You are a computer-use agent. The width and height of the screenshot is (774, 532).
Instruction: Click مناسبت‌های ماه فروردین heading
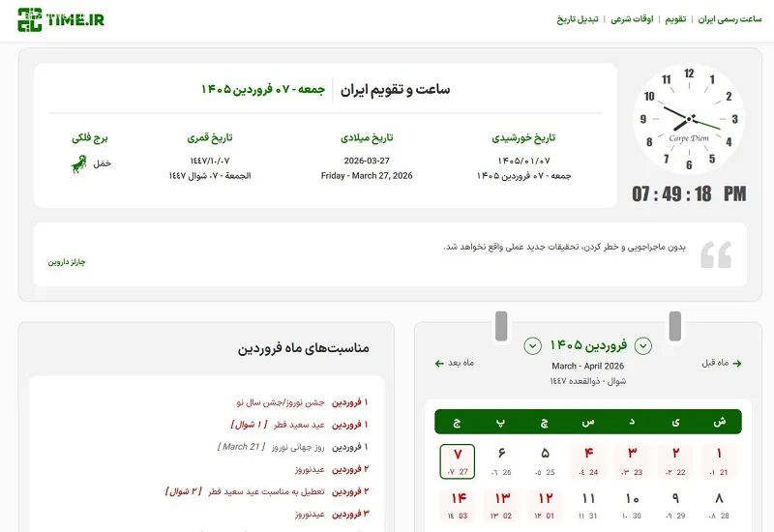(304, 348)
